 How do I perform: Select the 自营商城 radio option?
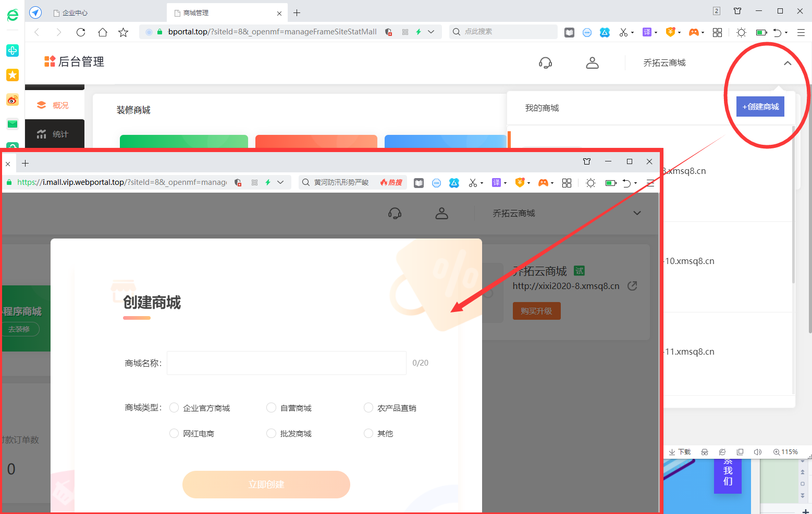(271, 408)
